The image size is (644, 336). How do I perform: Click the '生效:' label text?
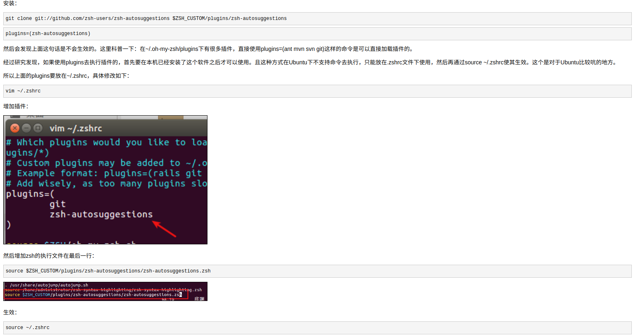point(10,312)
